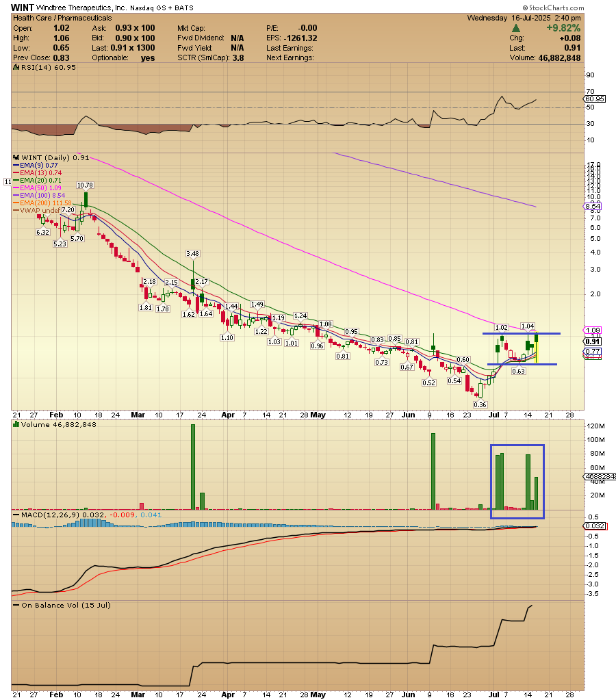616x700 pixels.
Task: Click the SCTR (SmlCap) 3.8 value
Action: [238, 58]
